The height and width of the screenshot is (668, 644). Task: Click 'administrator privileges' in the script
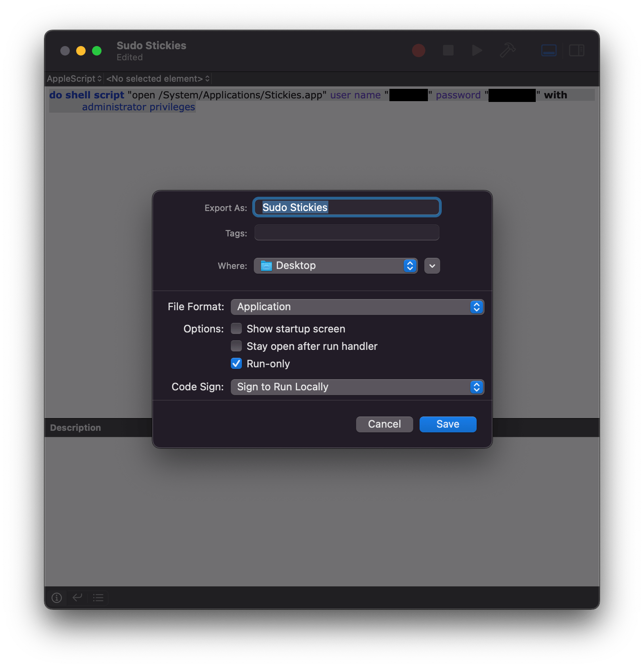pyautogui.click(x=138, y=107)
